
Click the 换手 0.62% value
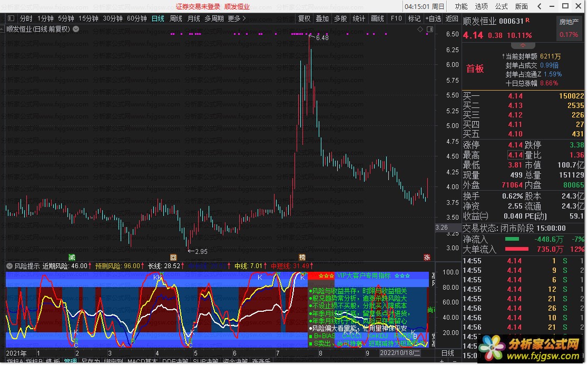coord(512,196)
